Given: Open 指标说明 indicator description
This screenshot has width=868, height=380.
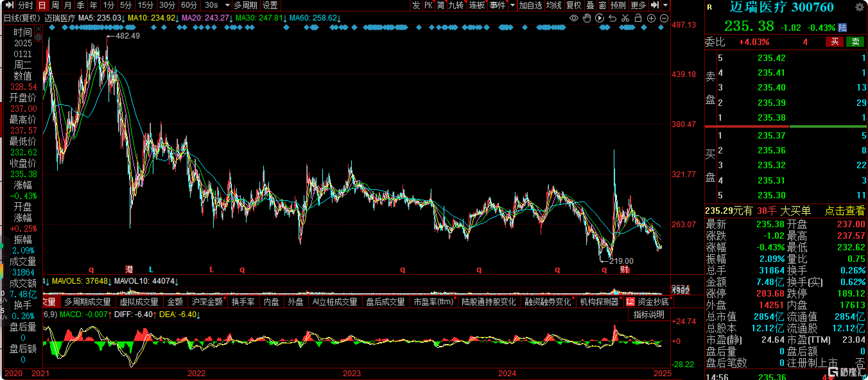Looking at the screenshot, I should [x=649, y=315].
